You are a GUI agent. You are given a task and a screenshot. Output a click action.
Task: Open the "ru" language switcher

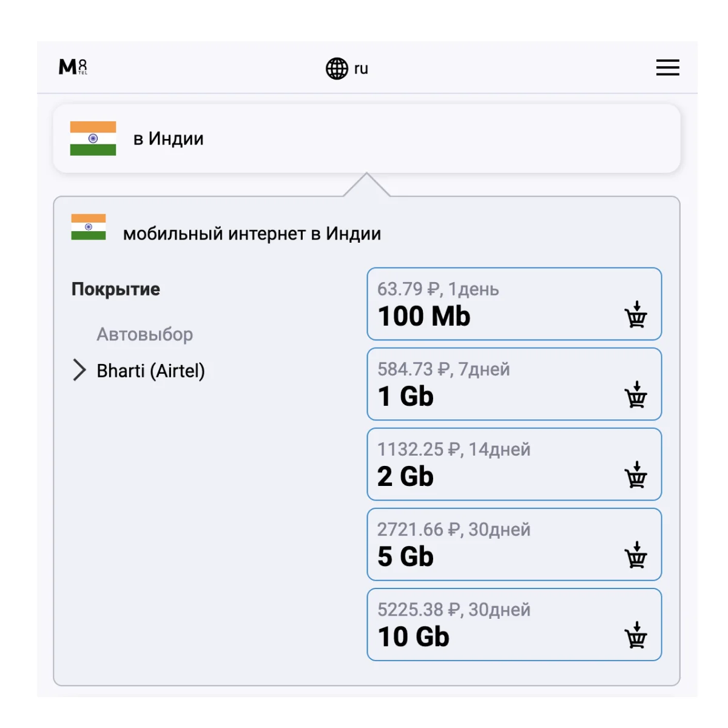click(x=361, y=69)
